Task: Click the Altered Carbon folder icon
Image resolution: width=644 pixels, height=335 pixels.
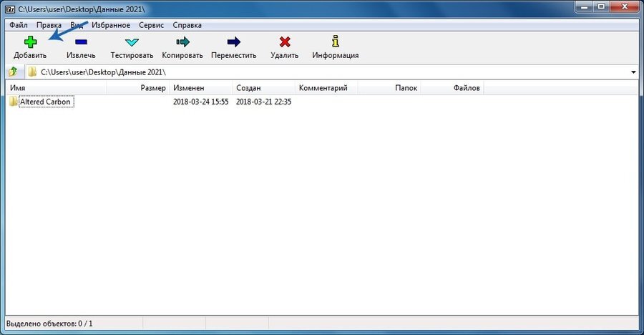Action: [x=13, y=101]
